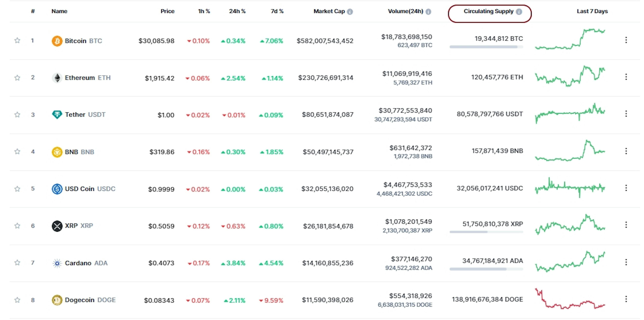Toggle Dogecoin watchlist star
Image resolution: width=644 pixels, height=320 pixels.
tap(17, 300)
